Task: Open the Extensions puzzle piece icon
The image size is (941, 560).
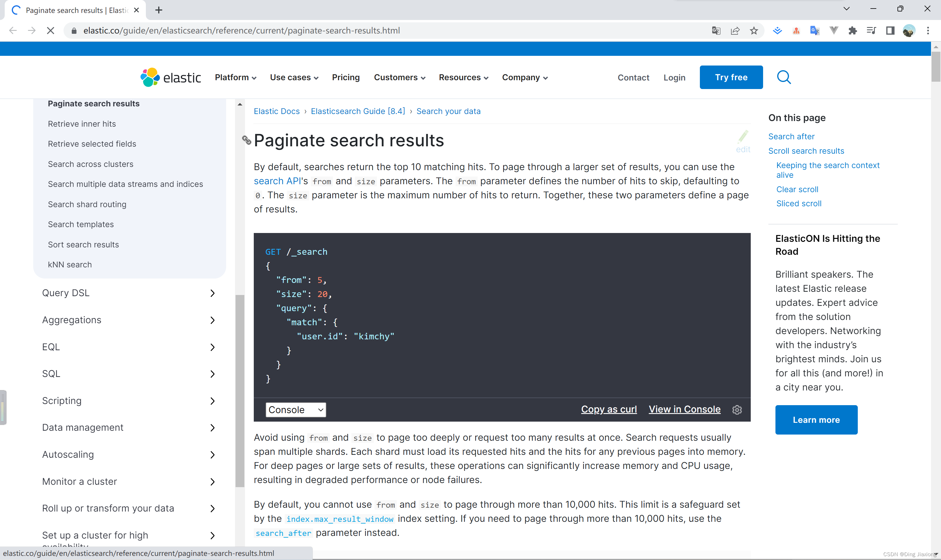Action: point(852,31)
